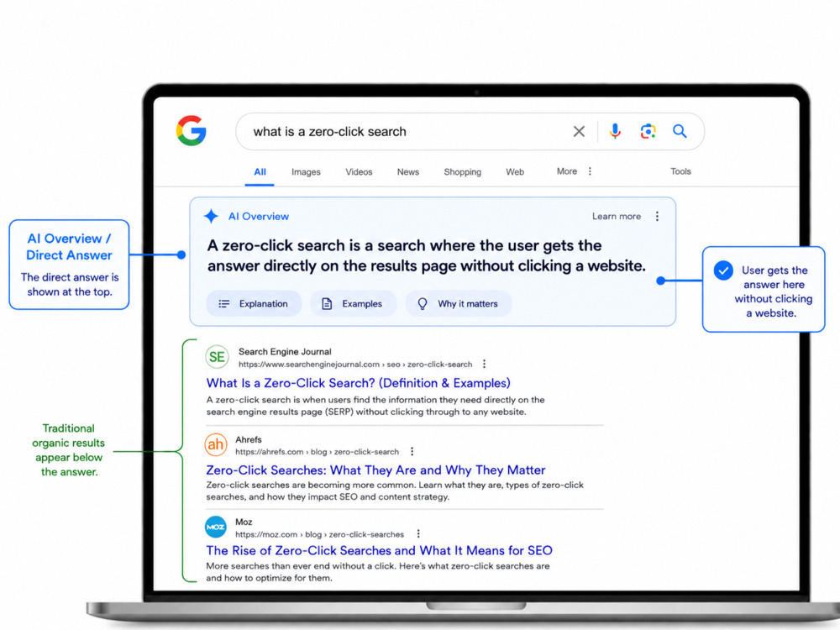This screenshot has width=840, height=630.
Task: Switch to the Images tab
Action: coord(306,172)
